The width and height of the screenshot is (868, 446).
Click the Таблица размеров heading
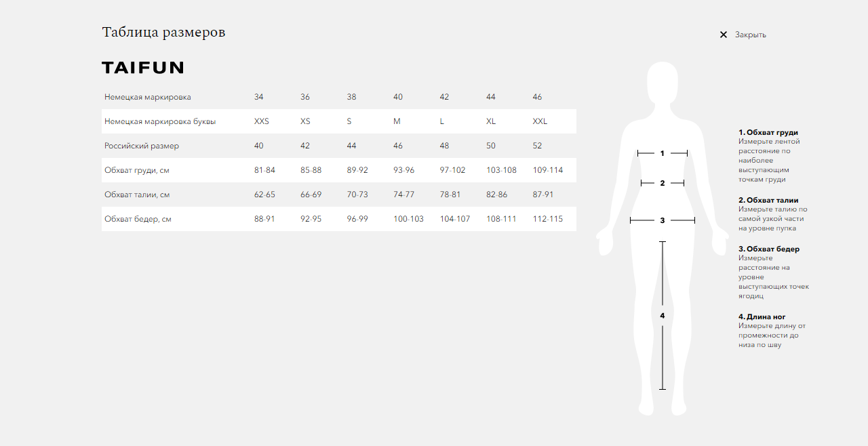click(x=163, y=32)
